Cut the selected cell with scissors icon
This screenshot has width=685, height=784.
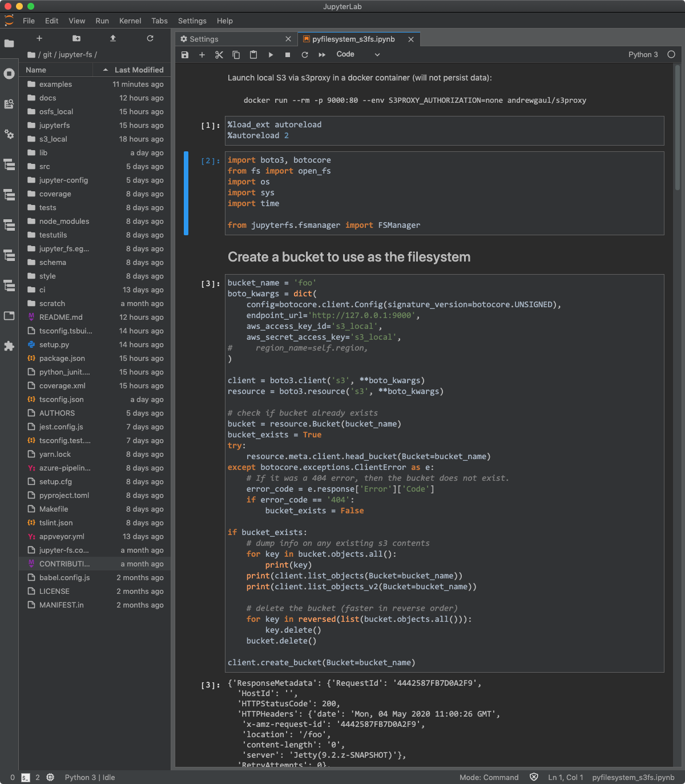click(219, 55)
